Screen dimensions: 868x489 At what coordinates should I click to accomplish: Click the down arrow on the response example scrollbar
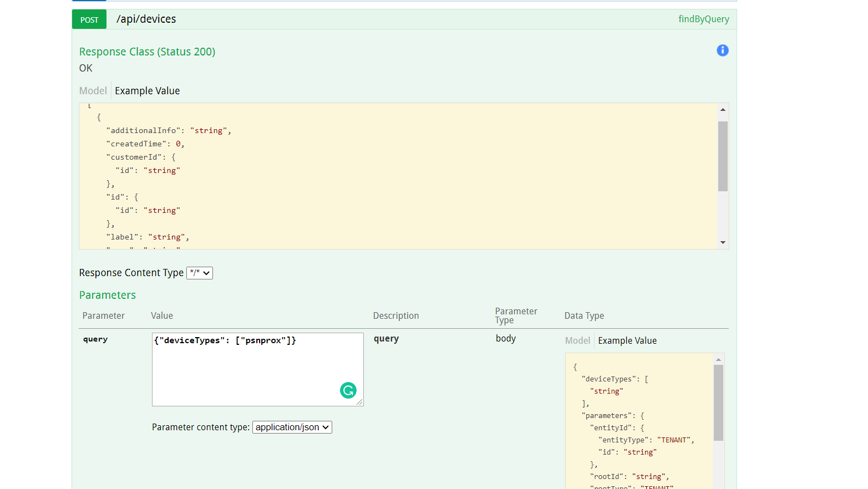pyautogui.click(x=723, y=242)
